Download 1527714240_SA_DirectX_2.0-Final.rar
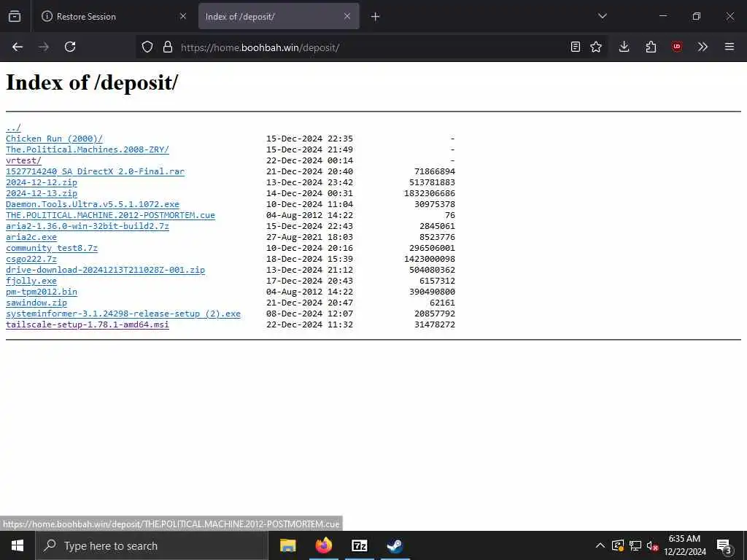 point(96,171)
